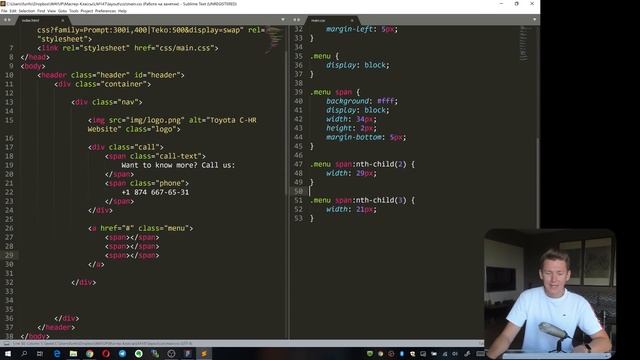Viewport: 640px width, 360px height.
Task: Click 'background: #fff' declaration
Action: [x=362, y=101]
